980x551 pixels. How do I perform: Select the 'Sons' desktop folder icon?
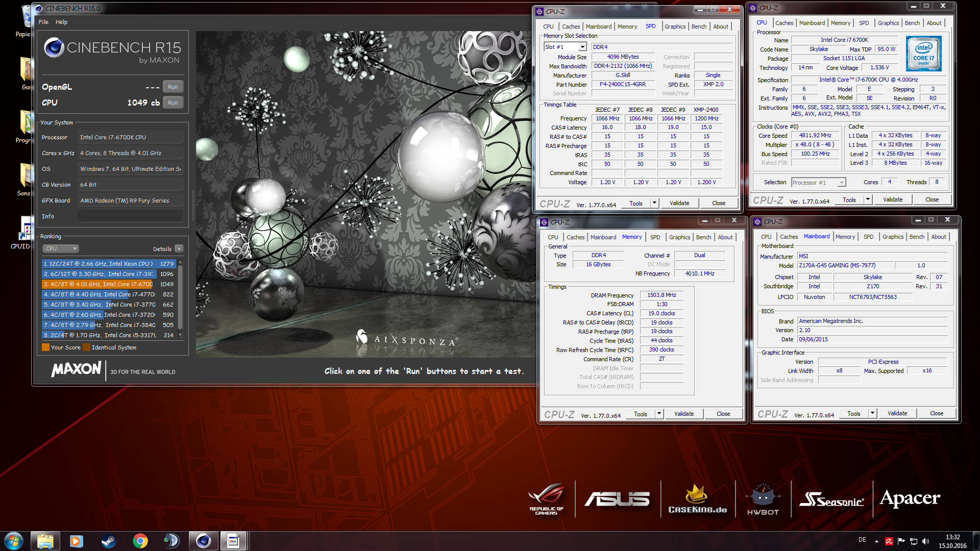[24, 179]
